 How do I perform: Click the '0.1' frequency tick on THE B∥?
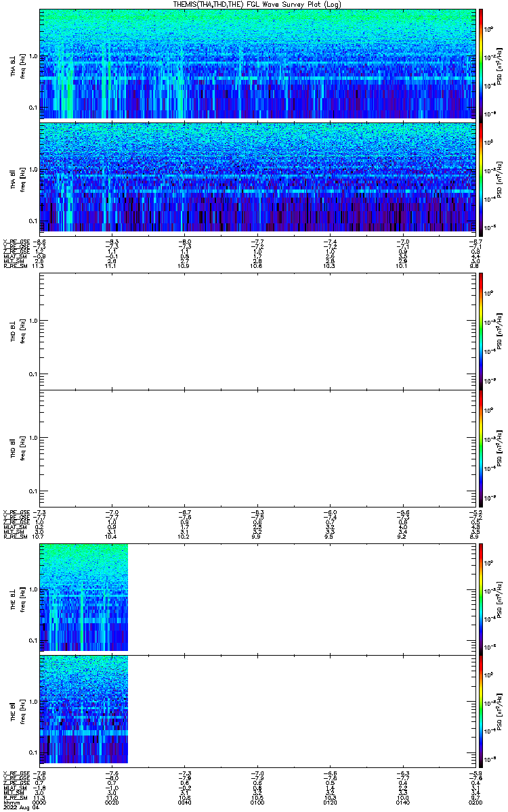point(33,752)
